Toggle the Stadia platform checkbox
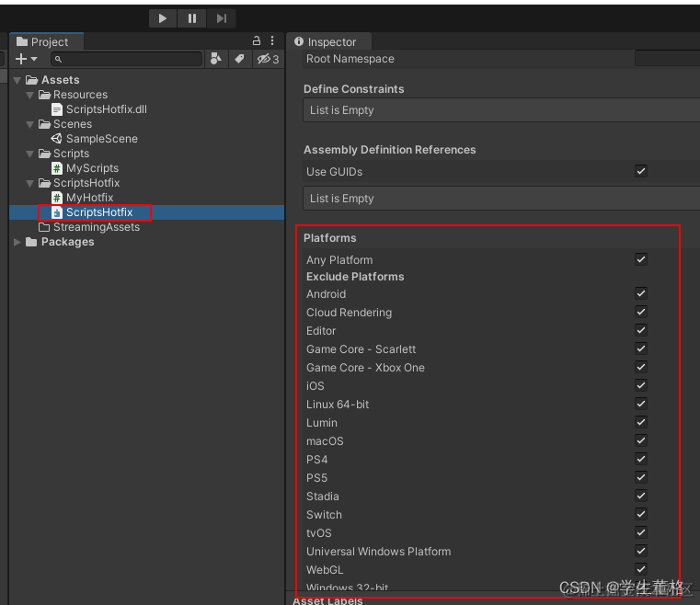The image size is (700, 605). click(641, 496)
